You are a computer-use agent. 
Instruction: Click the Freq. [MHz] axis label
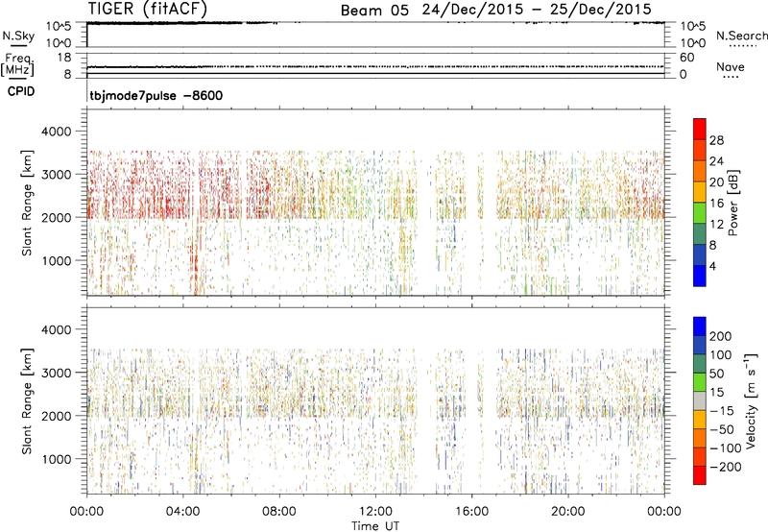(x=17, y=65)
